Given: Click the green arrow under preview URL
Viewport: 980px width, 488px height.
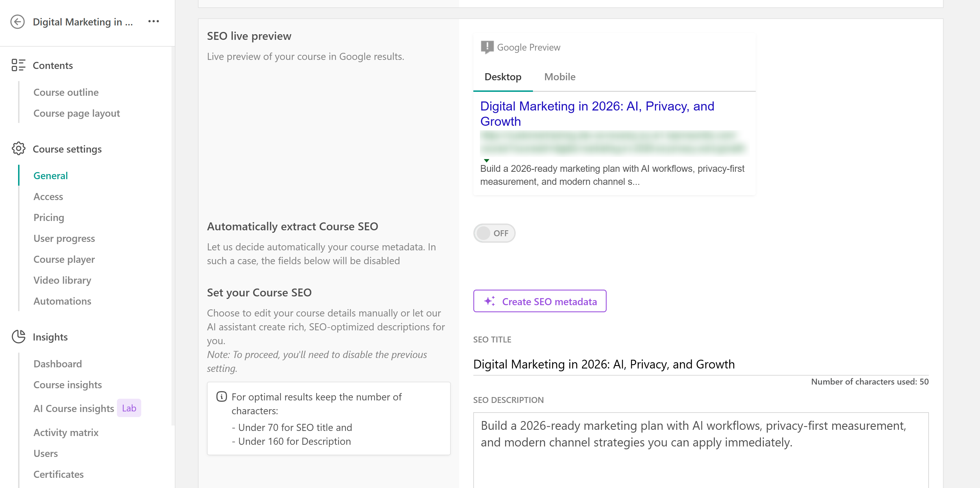Looking at the screenshot, I should tap(487, 161).
